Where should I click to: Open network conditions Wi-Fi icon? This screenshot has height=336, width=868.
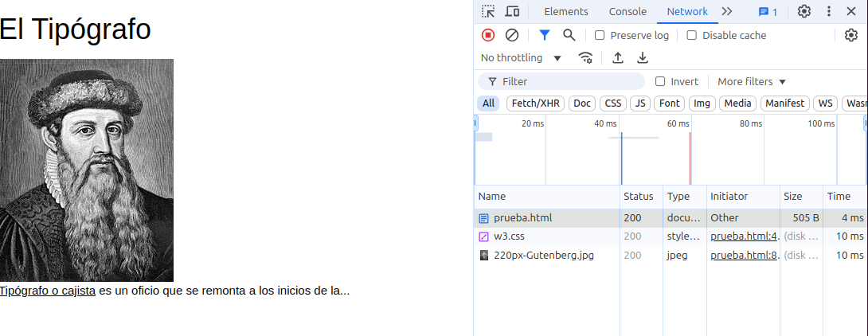[585, 58]
